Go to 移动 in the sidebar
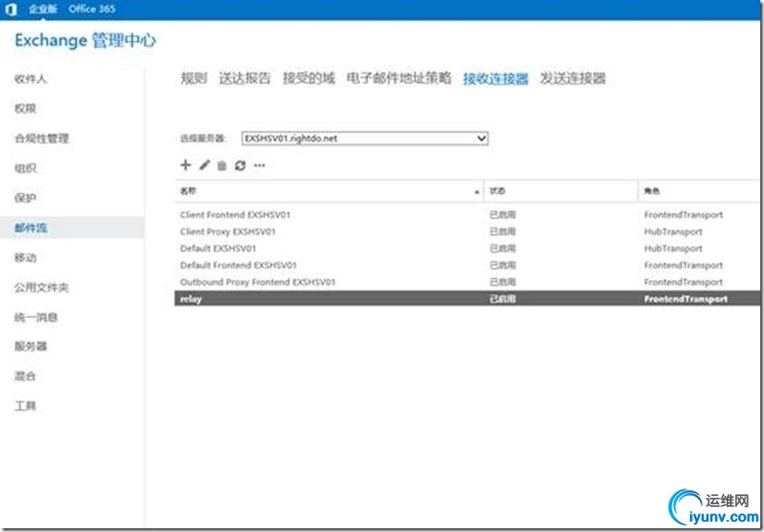The image size is (764, 532). coord(25,257)
